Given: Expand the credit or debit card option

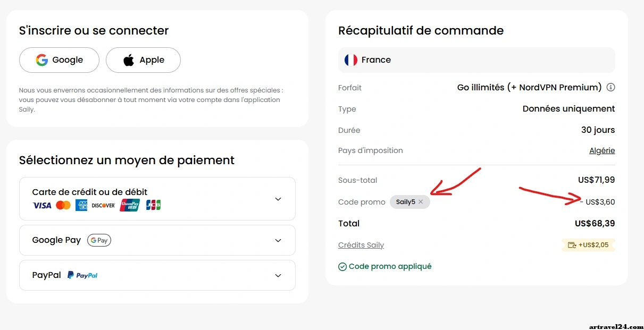Looking at the screenshot, I should [x=278, y=199].
